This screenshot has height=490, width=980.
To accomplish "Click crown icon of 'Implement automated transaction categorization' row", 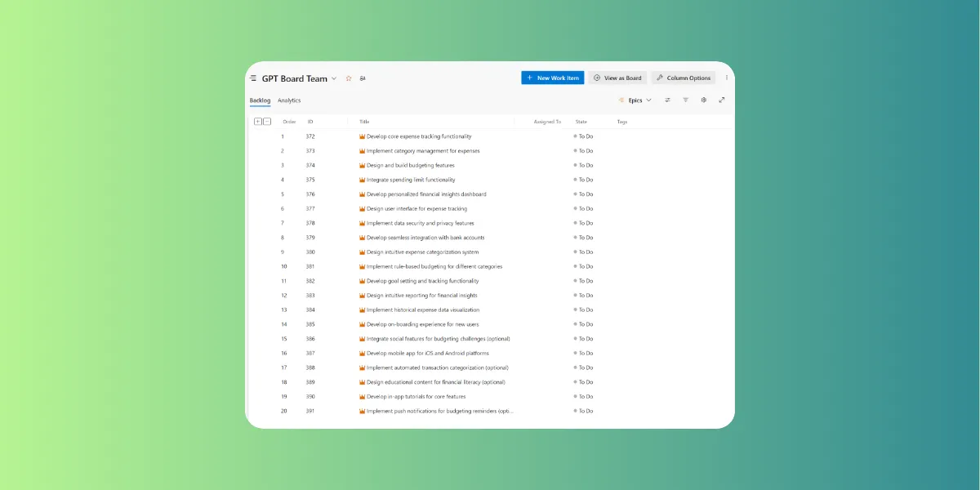I will coord(362,367).
